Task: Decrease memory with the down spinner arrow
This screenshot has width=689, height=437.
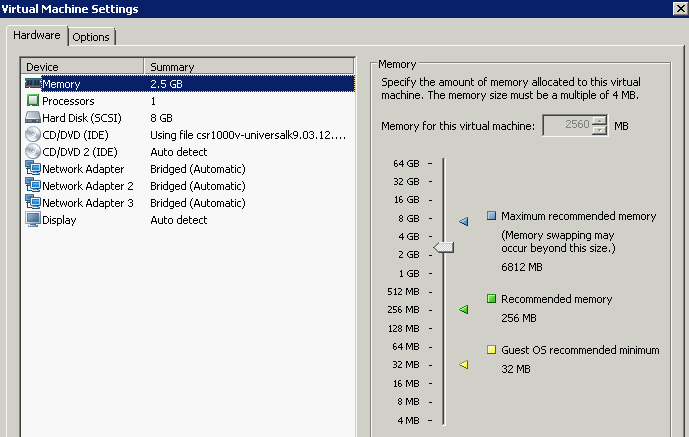Action: 599,130
